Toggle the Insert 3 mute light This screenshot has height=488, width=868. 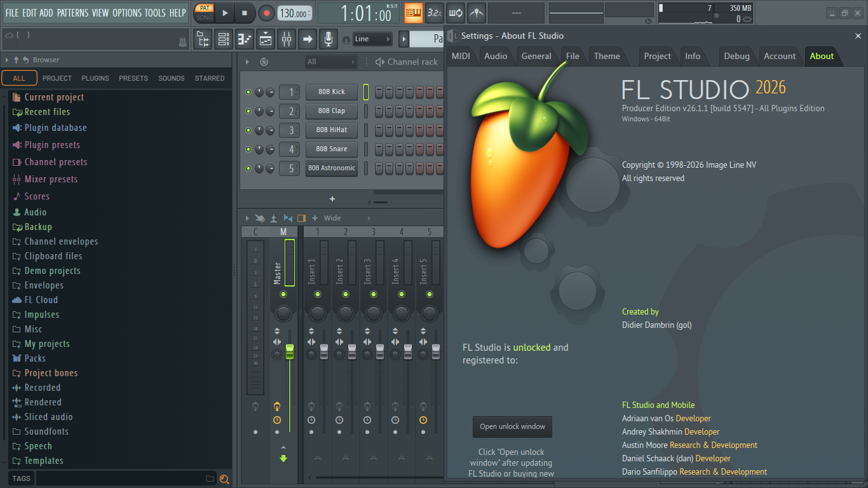click(373, 294)
